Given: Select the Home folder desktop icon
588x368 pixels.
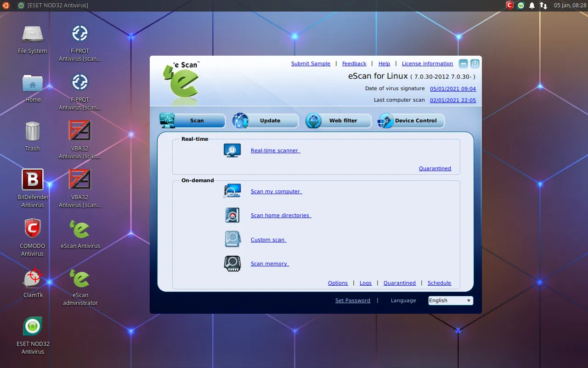Looking at the screenshot, I should [33, 88].
